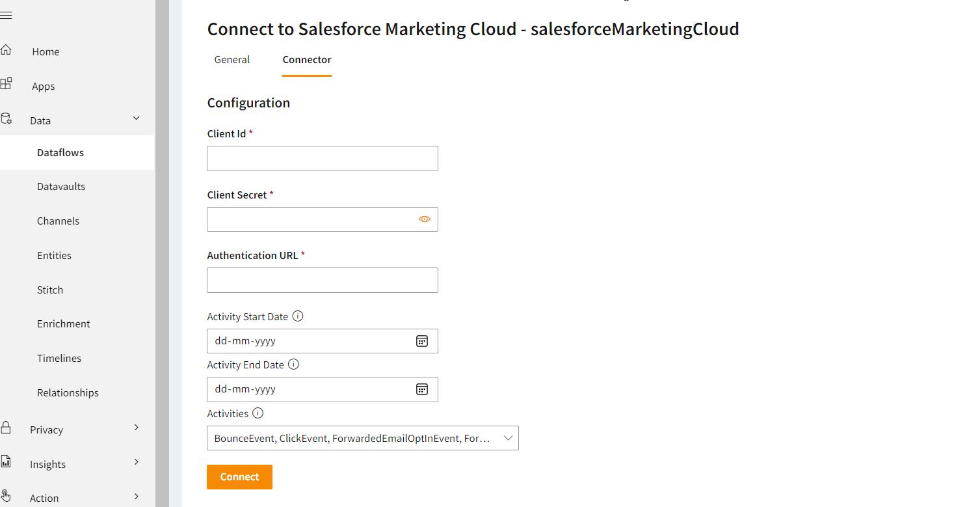Image resolution: width=980 pixels, height=507 pixels.
Task: Select the Connector tab
Action: click(x=307, y=60)
